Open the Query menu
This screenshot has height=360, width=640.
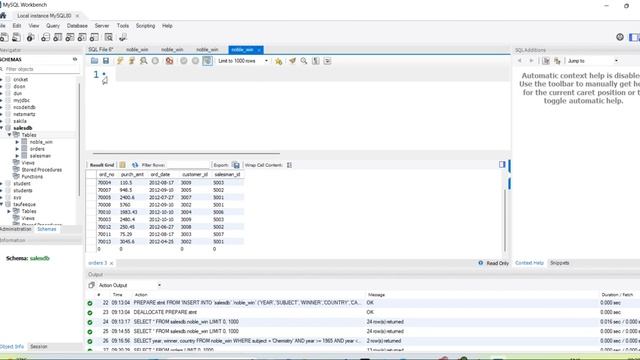(53, 26)
